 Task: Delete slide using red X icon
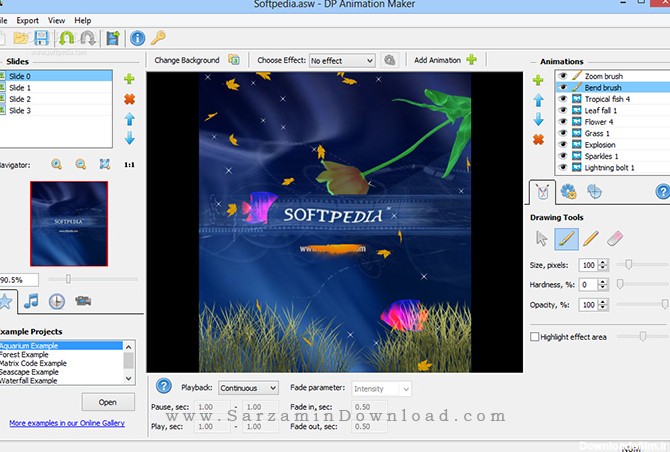click(x=129, y=99)
